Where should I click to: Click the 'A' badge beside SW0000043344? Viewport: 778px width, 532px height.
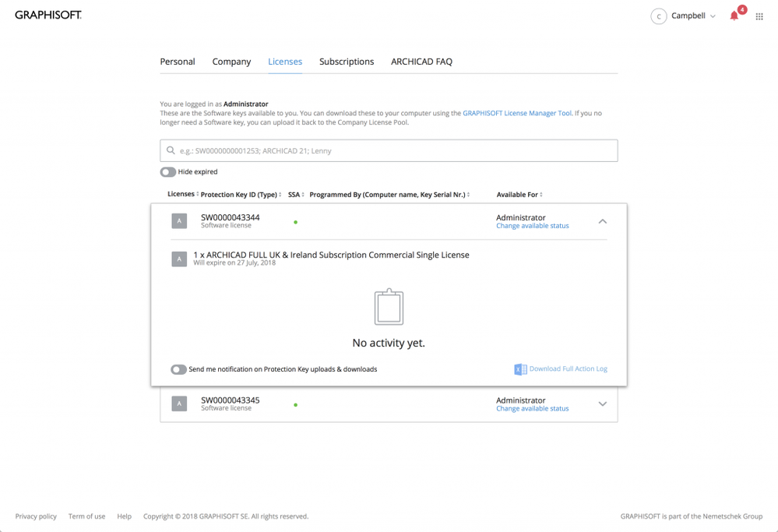pyautogui.click(x=179, y=221)
